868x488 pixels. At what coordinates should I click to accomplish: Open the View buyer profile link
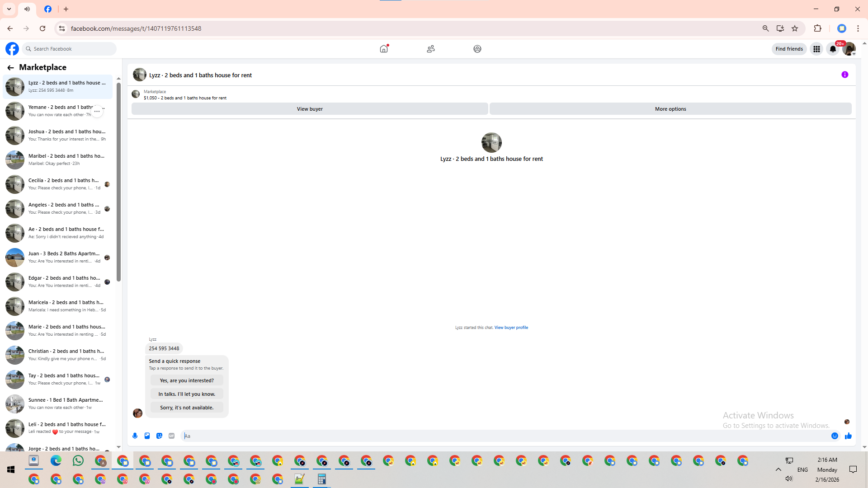point(511,328)
